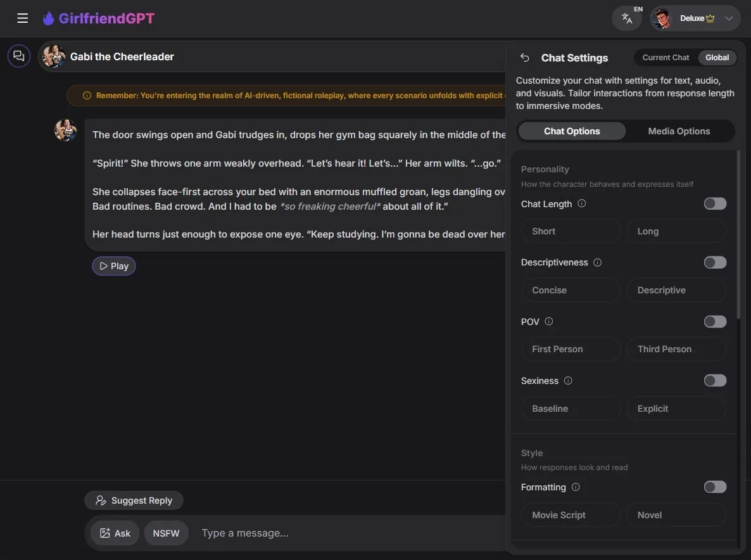Click the Ask image button
Image resolution: width=751 pixels, height=560 pixels.
click(x=115, y=533)
